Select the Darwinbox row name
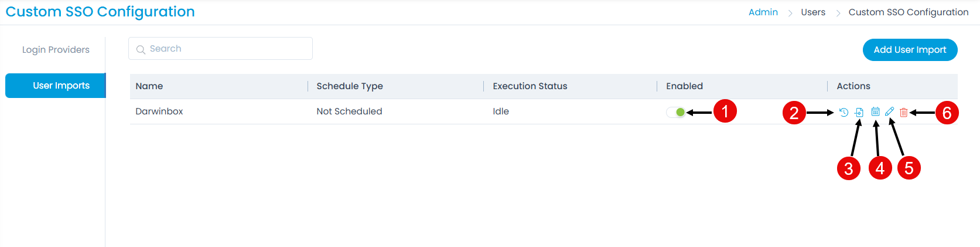The width and height of the screenshot is (980, 247). [x=159, y=111]
